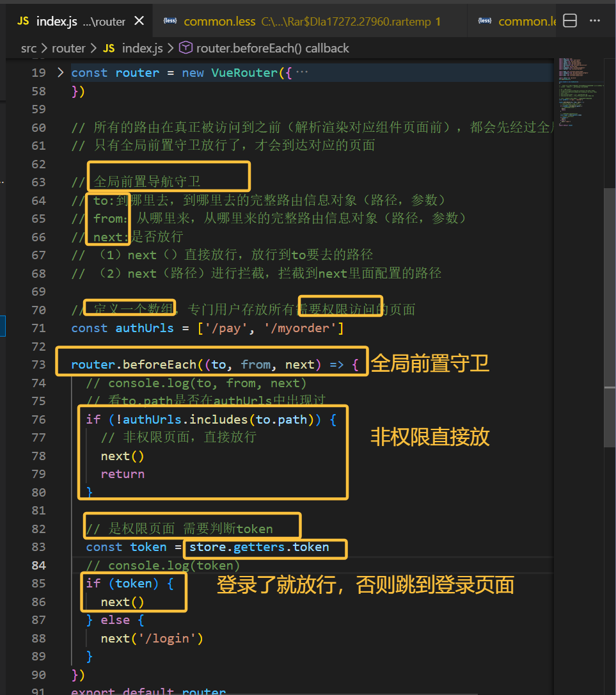Click the '/pay' string on line 71
This screenshot has width=616, height=695.
[226, 328]
